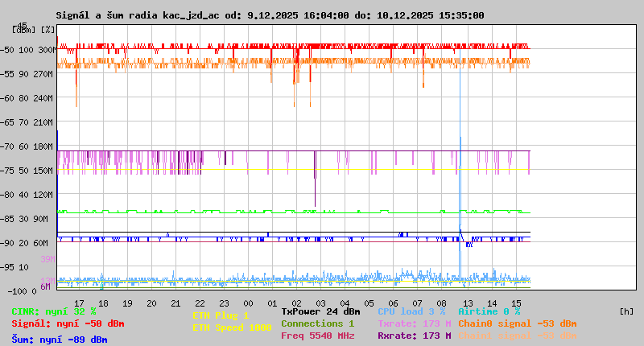Click the orange Chain0 signal legend label
The height and width of the screenshot is (346, 644).
pos(517,323)
